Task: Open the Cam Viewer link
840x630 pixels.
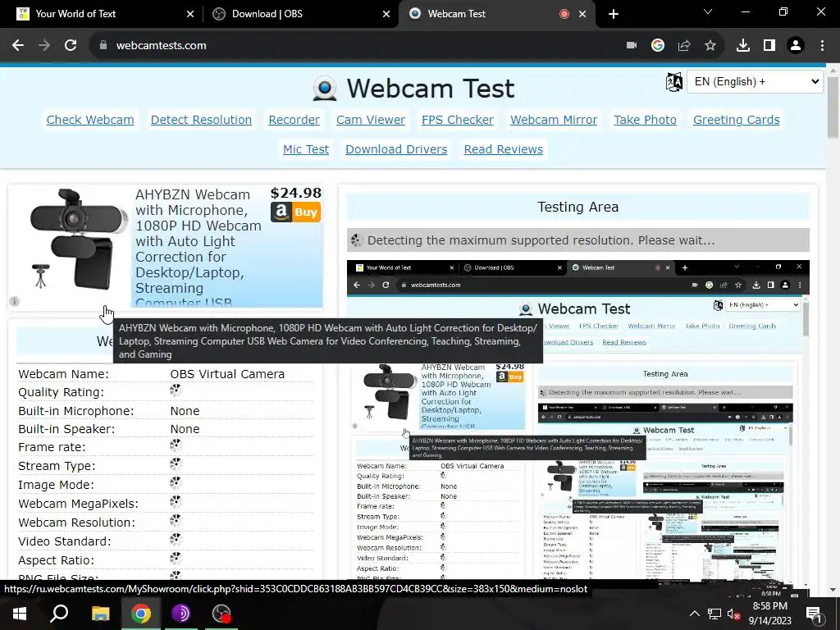Action: pyautogui.click(x=371, y=120)
